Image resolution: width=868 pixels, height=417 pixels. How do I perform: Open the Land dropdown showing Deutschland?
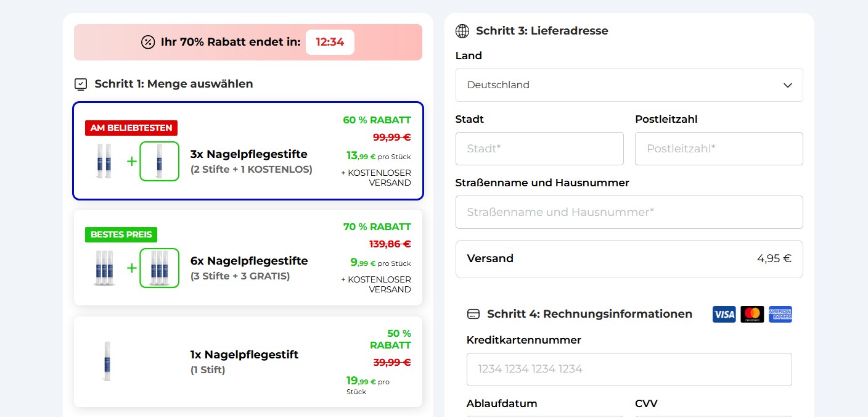[x=629, y=85]
